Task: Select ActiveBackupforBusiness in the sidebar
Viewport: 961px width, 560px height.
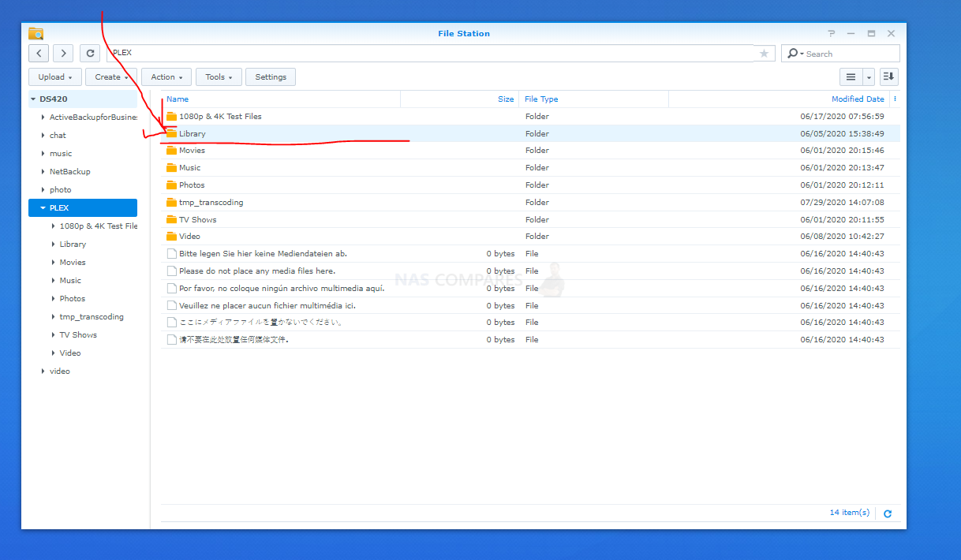Action: click(93, 117)
